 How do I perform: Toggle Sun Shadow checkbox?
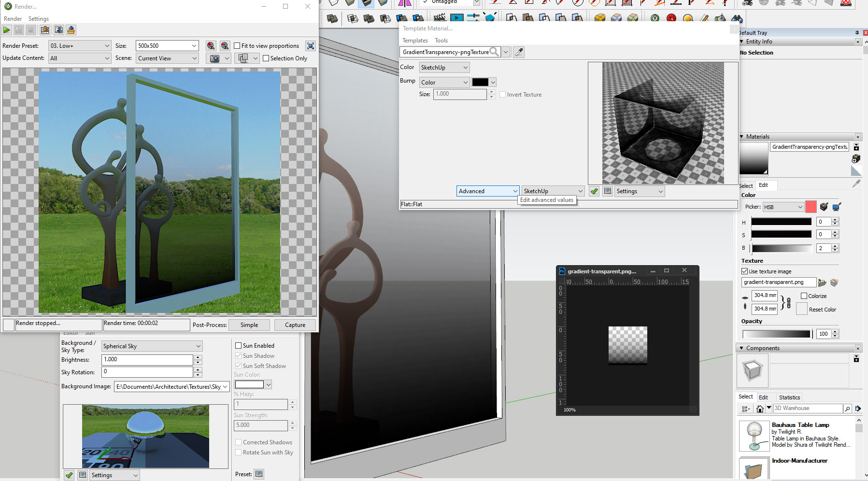coord(238,356)
